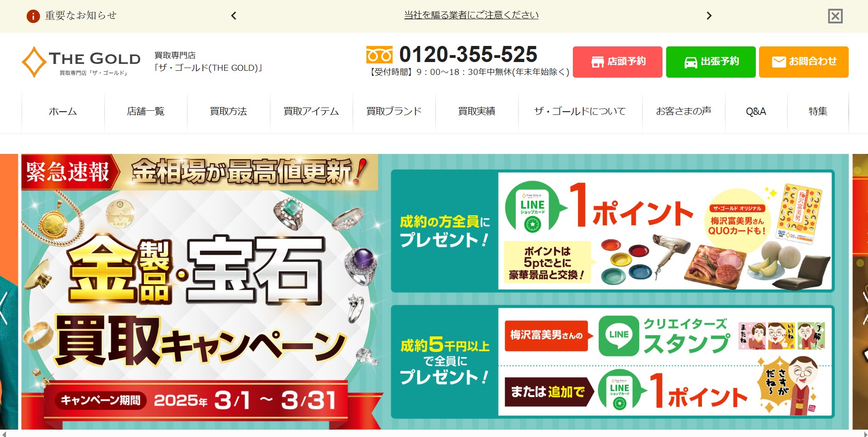Open 出張予約 visit reservation button

(x=711, y=62)
